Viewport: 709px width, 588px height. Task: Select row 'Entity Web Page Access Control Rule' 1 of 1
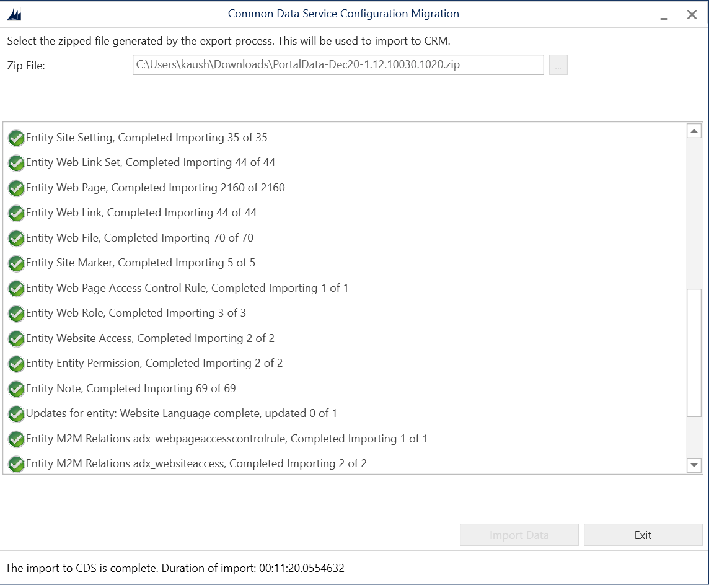[x=187, y=288]
